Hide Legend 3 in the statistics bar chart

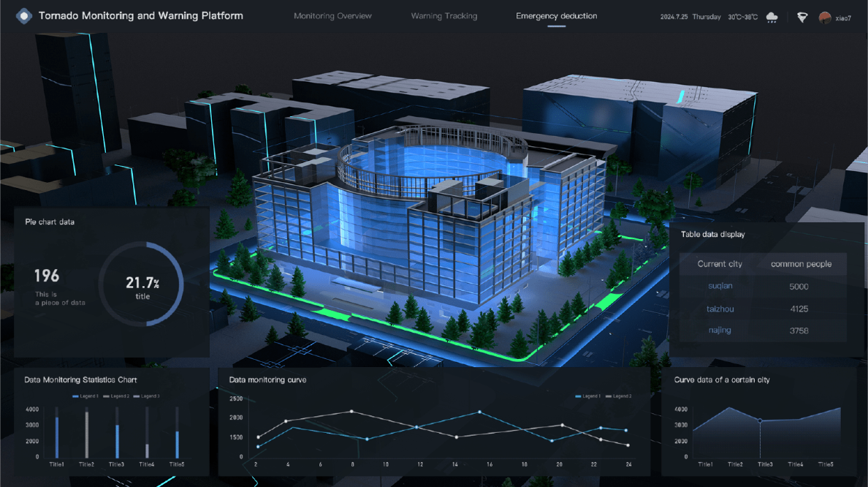pos(146,396)
